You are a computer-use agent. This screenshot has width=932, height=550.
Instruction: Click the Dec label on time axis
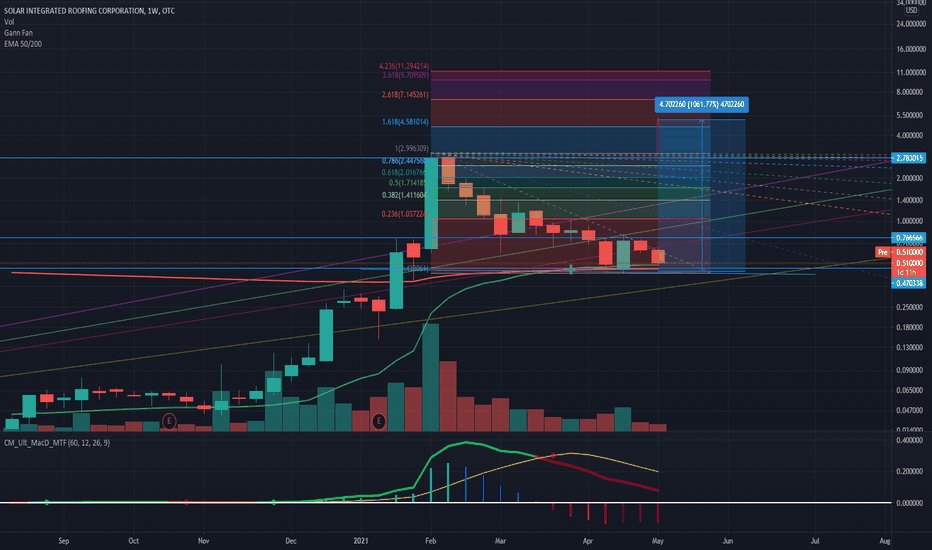pyautogui.click(x=291, y=541)
